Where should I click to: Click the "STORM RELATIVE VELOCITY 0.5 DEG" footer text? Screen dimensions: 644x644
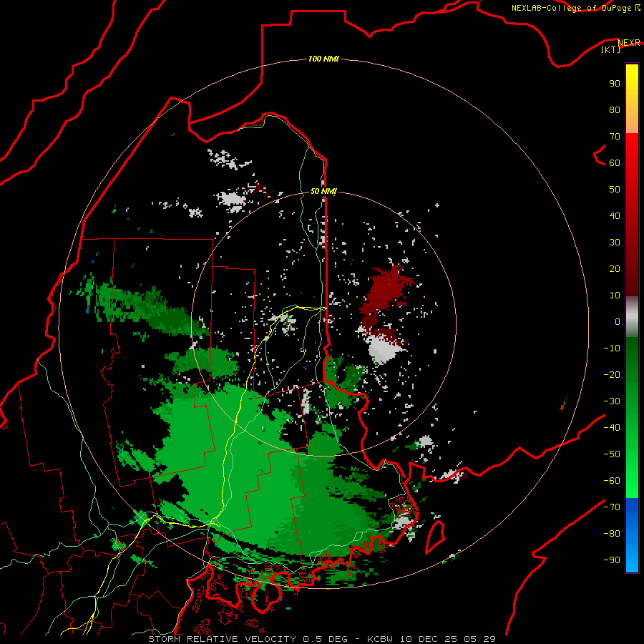tap(248, 639)
